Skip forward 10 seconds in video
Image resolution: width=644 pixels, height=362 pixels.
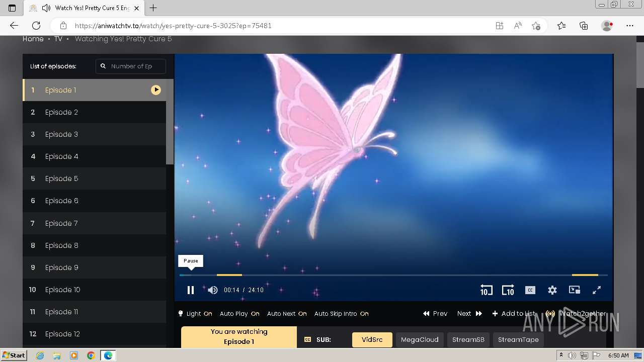508,290
